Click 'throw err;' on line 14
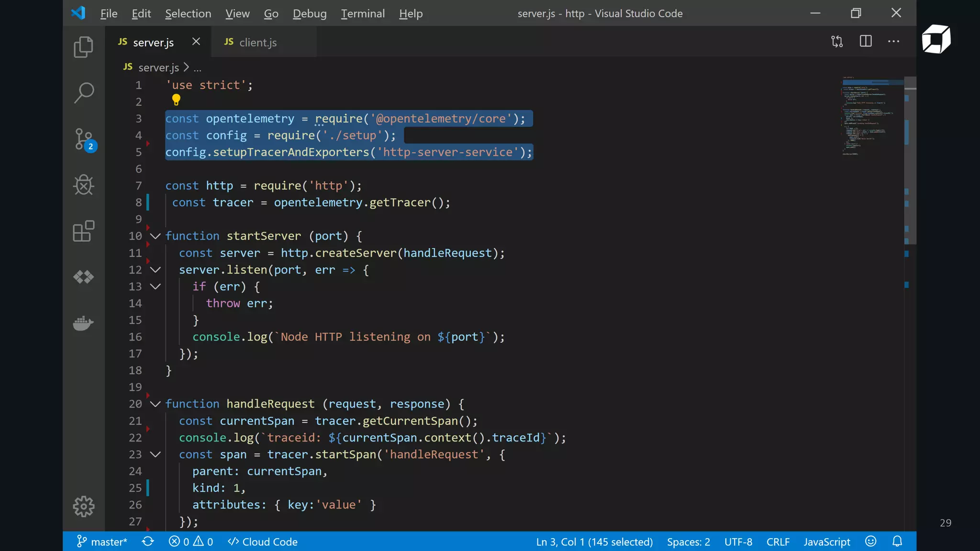The image size is (980, 551). (x=239, y=303)
